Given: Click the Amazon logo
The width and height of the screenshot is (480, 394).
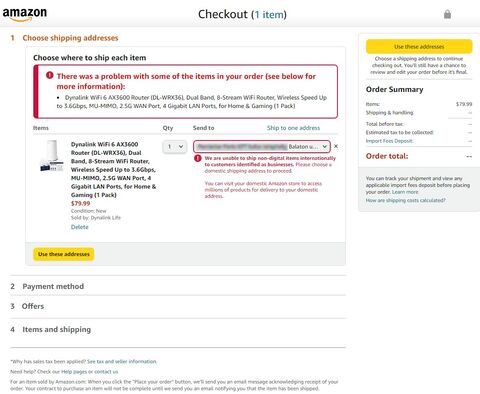Looking at the screenshot, I should click(25, 14).
